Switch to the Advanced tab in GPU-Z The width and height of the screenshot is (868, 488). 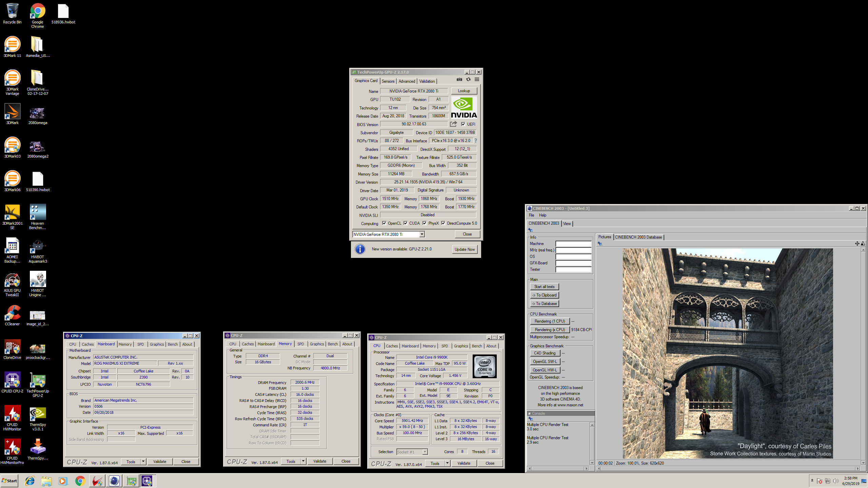407,81
